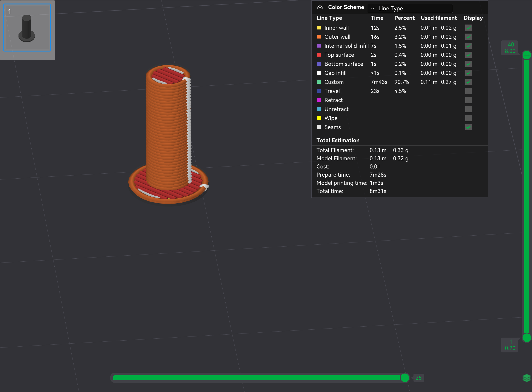The image size is (532, 392).
Task: Enable Wipe display checkbox
Action: tap(468, 118)
